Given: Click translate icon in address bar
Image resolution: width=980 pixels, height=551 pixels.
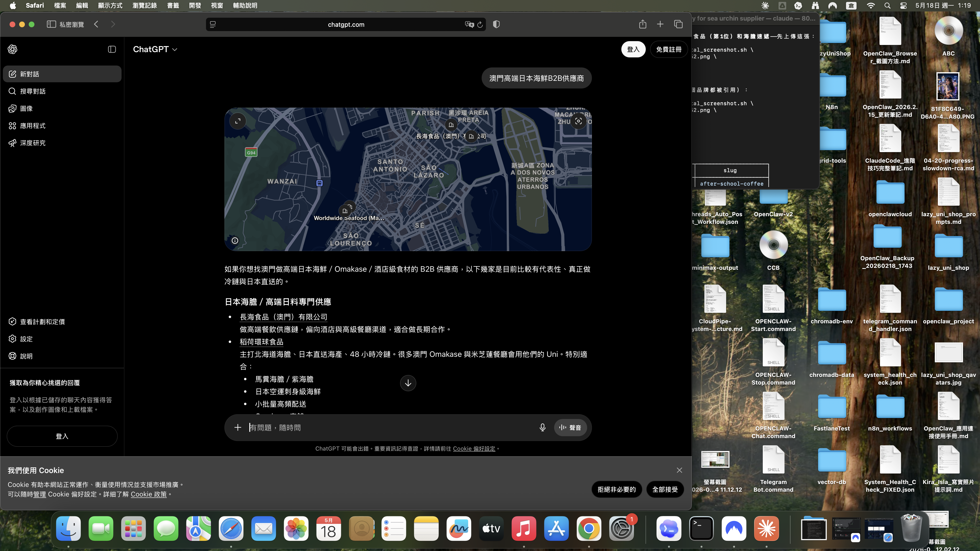Looking at the screenshot, I should click(x=469, y=24).
